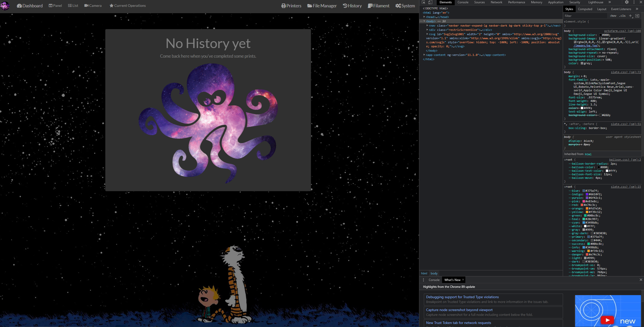Add a new style rule plus icon

[x=630, y=16]
